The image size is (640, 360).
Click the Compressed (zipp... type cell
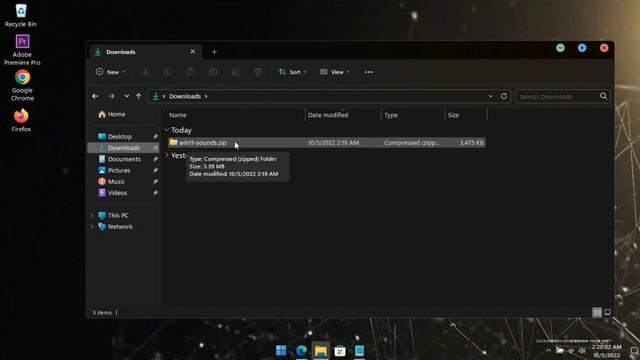pyautogui.click(x=412, y=142)
